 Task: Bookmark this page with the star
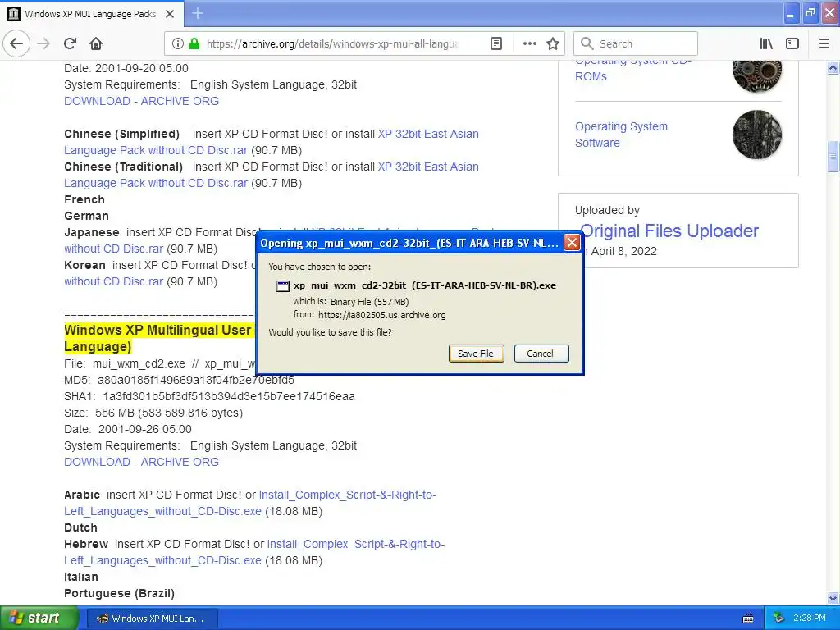553,44
